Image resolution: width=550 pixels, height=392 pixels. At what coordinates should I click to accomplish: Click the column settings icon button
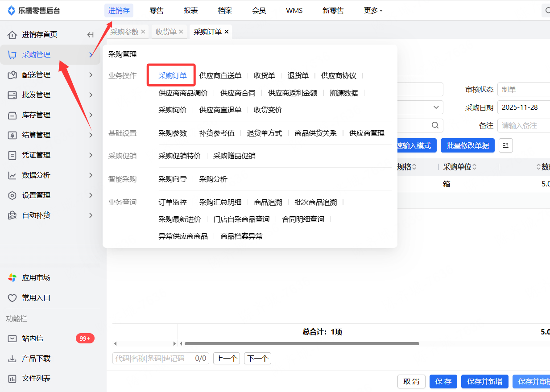coord(506,145)
